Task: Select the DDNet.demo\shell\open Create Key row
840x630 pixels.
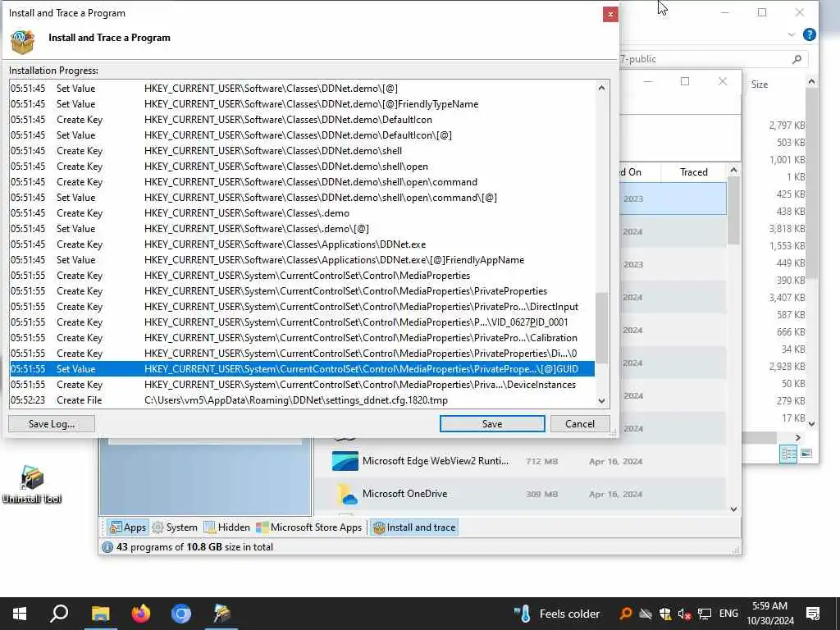Action: click(302, 167)
